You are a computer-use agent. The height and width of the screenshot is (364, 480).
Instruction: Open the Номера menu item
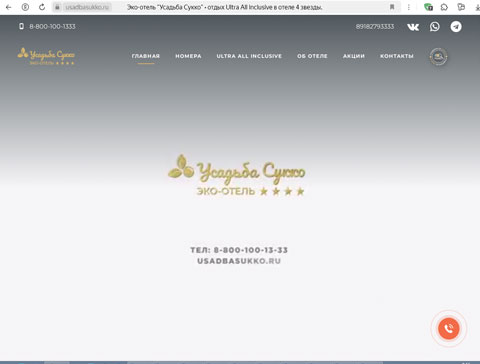pyautogui.click(x=188, y=56)
